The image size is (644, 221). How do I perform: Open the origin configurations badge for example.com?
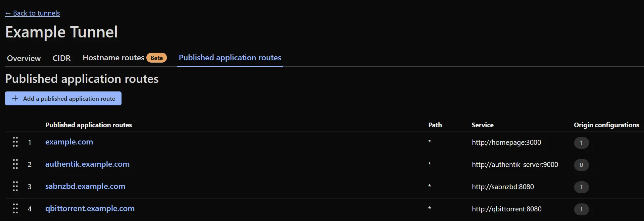click(x=582, y=143)
